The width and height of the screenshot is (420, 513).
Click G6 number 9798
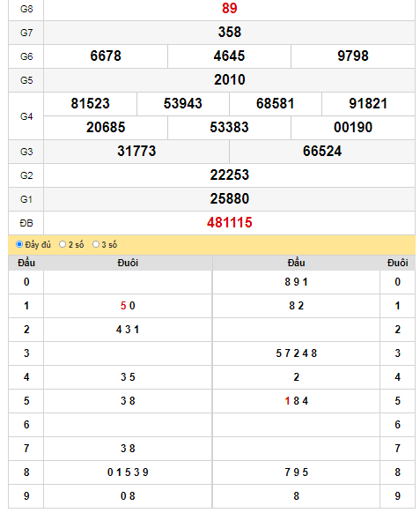pos(353,56)
